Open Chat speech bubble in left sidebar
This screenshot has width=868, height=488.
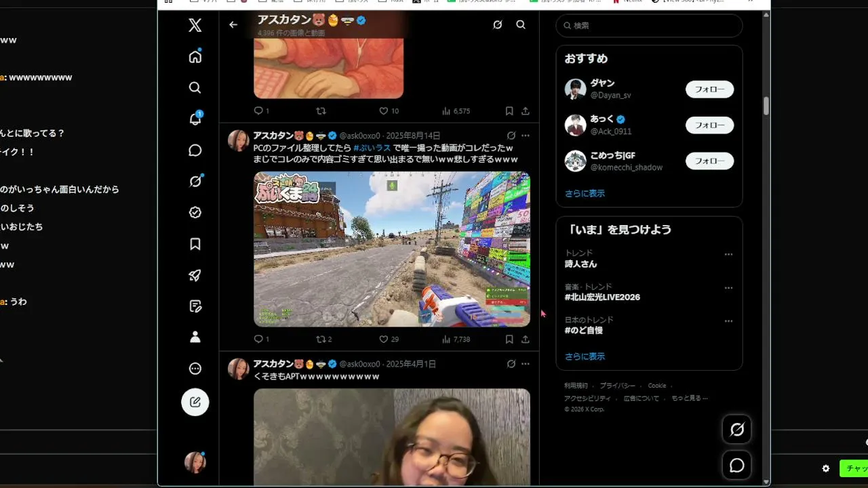tap(195, 150)
